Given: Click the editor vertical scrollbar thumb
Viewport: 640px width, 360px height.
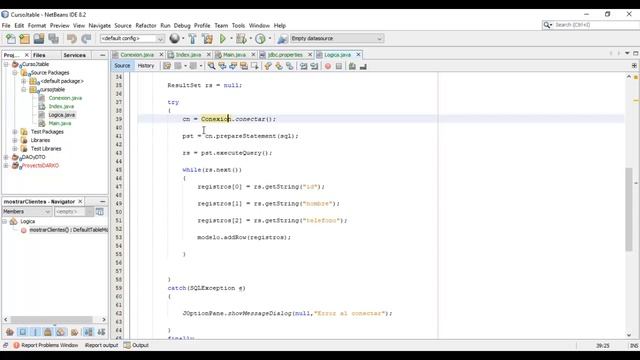Looking at the screenshot, I should pos(629,209).
